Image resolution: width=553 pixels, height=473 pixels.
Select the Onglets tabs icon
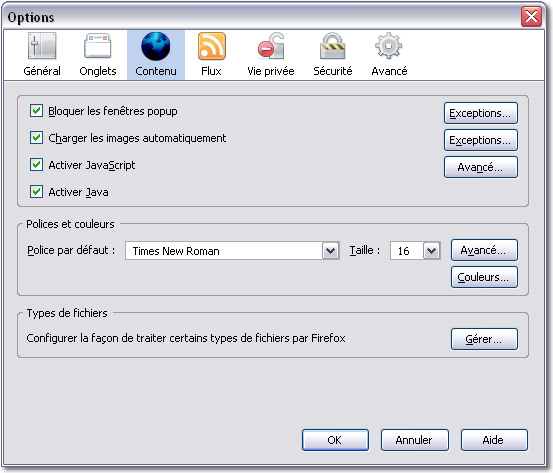98,46
